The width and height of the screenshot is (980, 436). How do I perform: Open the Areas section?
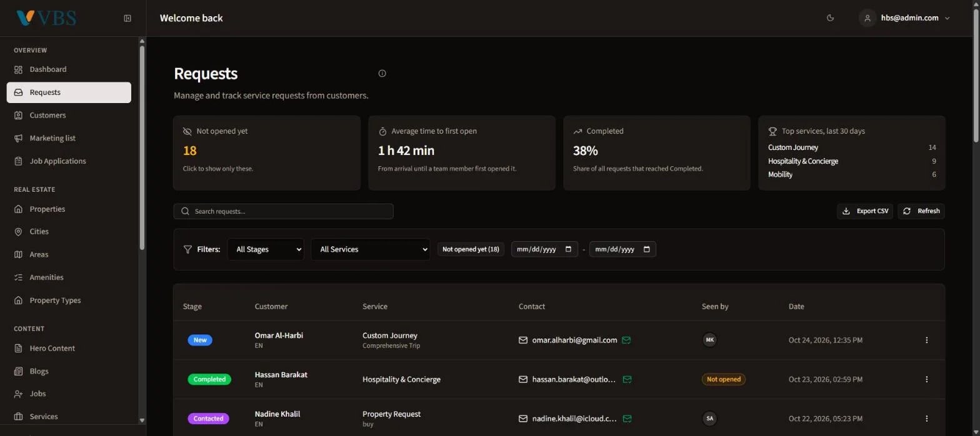pos(69,254)
